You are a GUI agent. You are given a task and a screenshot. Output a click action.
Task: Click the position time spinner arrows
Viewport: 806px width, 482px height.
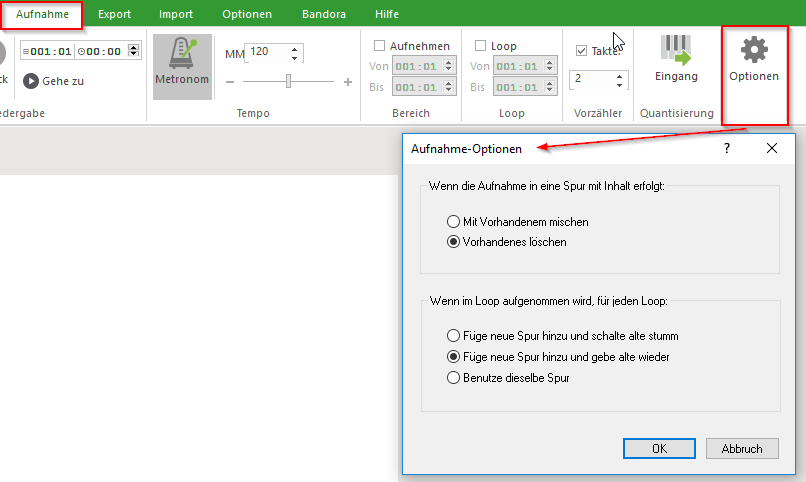pos(134,50)
